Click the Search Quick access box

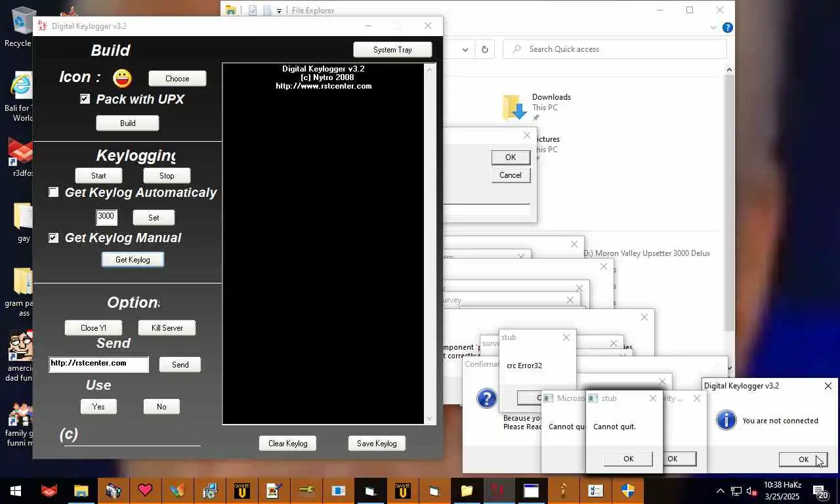coord(615,49)
